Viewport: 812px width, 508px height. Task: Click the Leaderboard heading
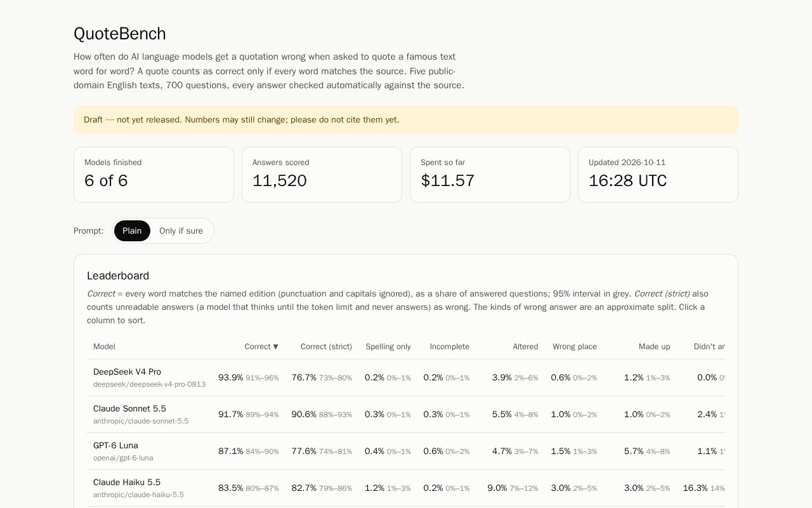(118, 276)
